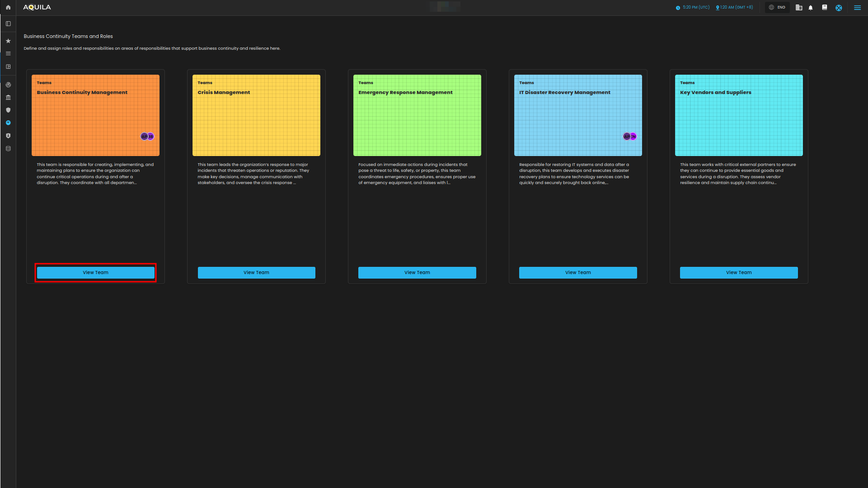Image resolution: width=868 pixels, height=488 pixels.
Task: Open the user shield icon in sidebar
Action: (x=8, y=136)
